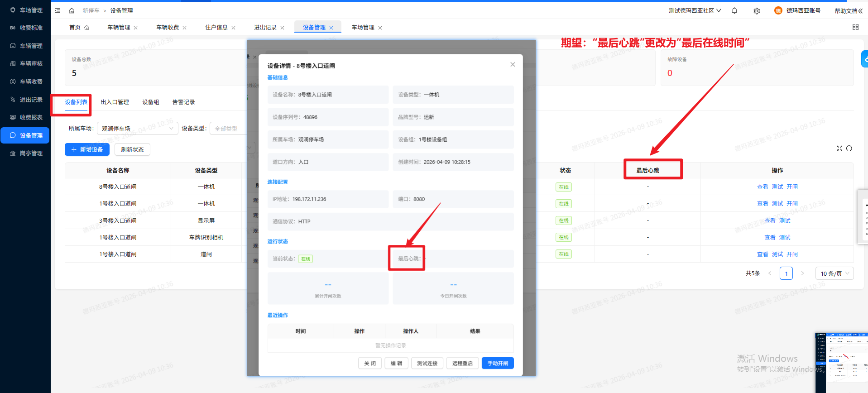This screenshot has height=393, width=868.
Task: Close the 车场管理 tab with its X
Action: [380, 28]
